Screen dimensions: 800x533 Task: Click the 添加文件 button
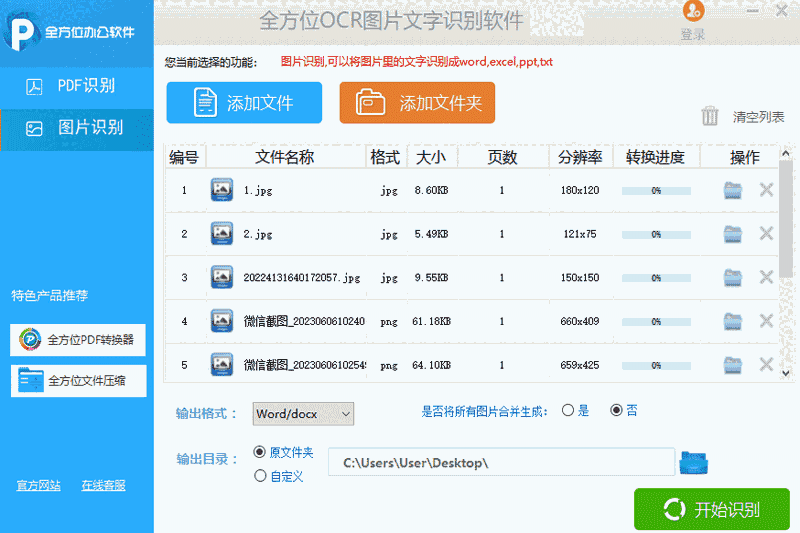(x=244, y=103)
